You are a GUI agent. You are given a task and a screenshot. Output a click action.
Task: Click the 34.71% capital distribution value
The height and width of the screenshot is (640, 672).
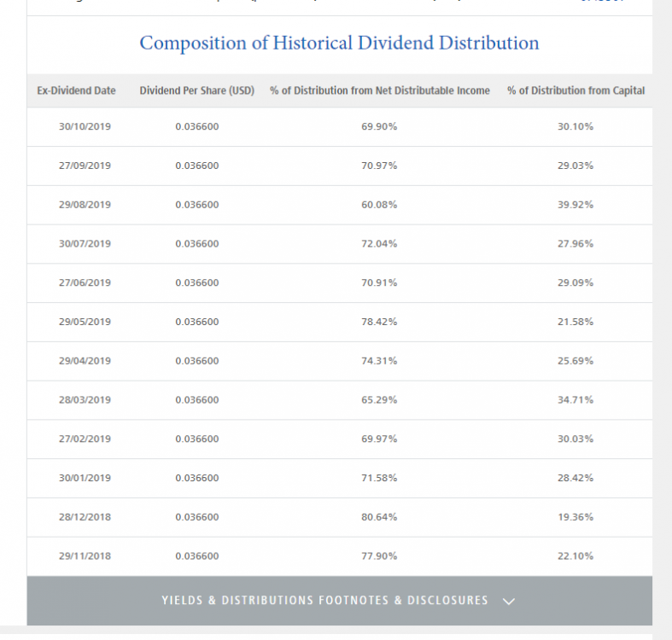tap(576, 400)
